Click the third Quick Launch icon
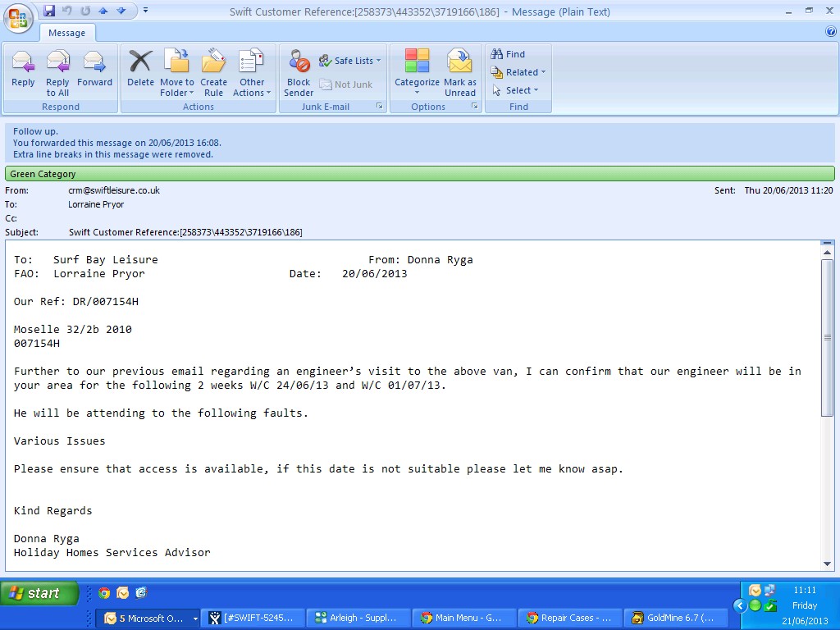Viewport: 840px width, 630px height. (141, 592)
